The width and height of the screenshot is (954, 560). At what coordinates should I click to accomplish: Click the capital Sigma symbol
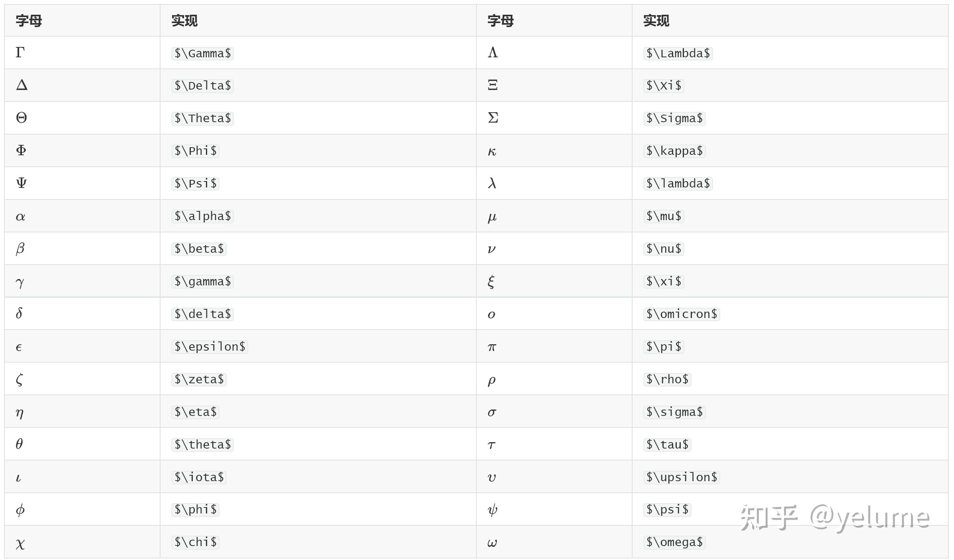coord(493,118)
